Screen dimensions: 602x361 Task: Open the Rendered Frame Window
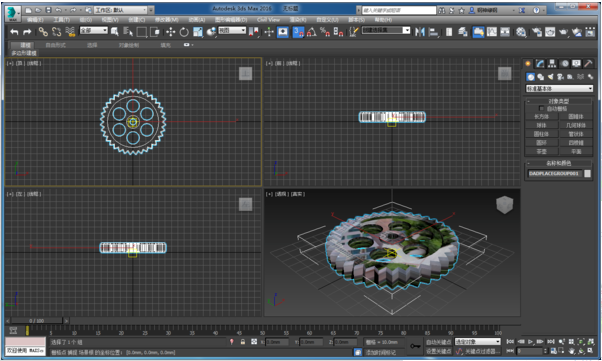coord(550,32)
